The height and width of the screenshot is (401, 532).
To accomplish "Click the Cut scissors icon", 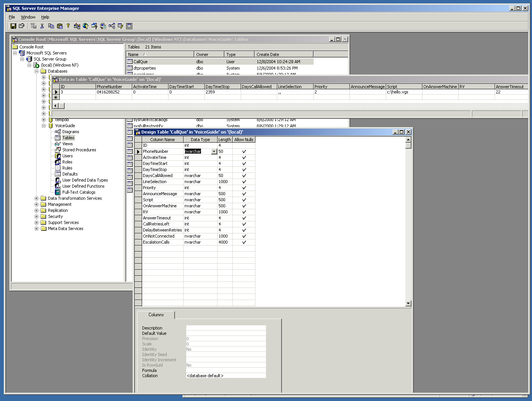I will point(42,26).
